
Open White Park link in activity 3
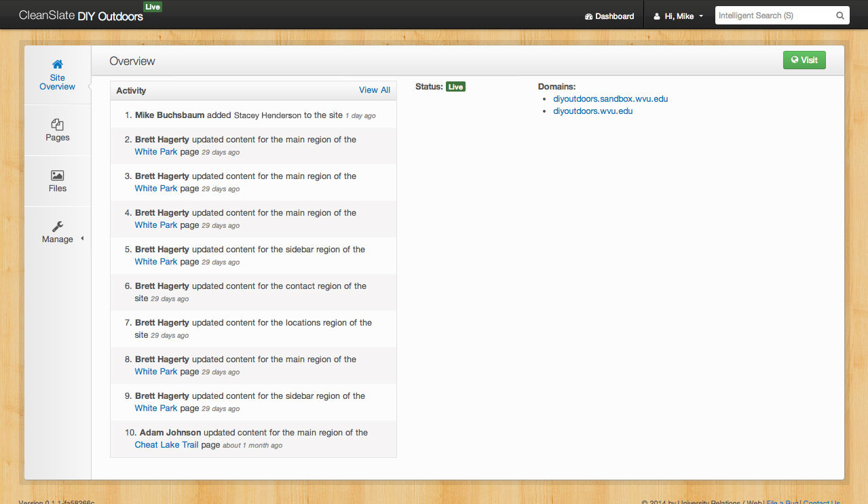pos(156,189)
